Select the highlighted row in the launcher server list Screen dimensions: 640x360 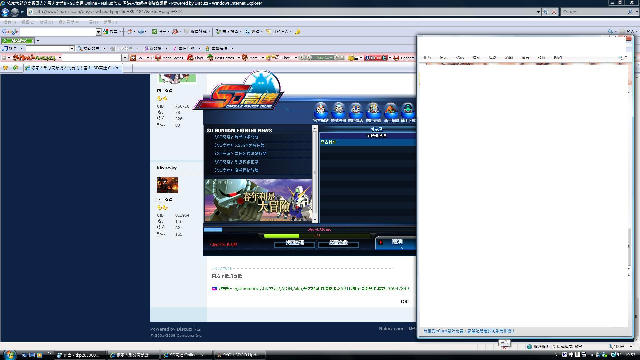[368, 142]
